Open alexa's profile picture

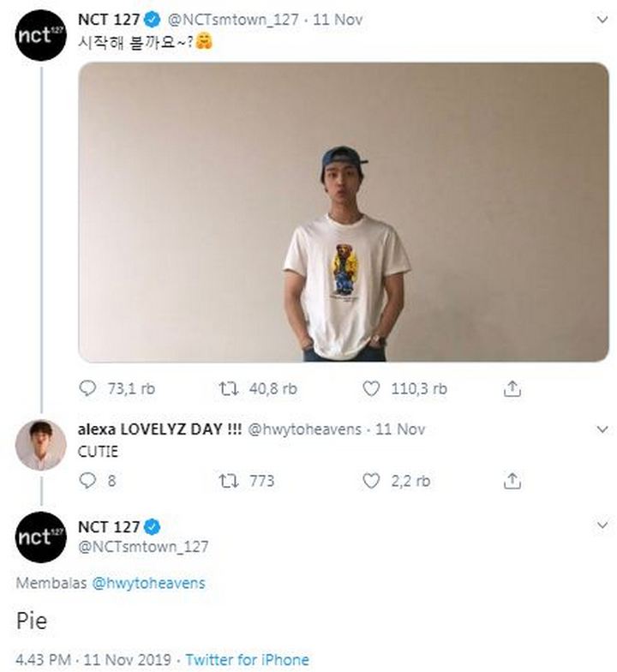pos(40,445)
